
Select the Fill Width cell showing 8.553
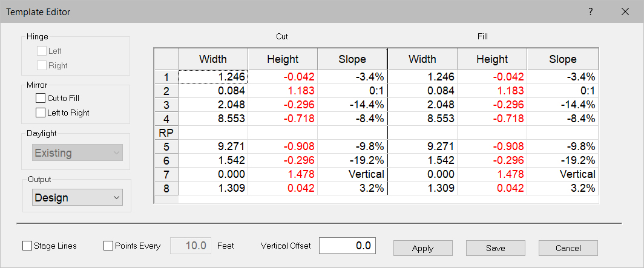422,117
